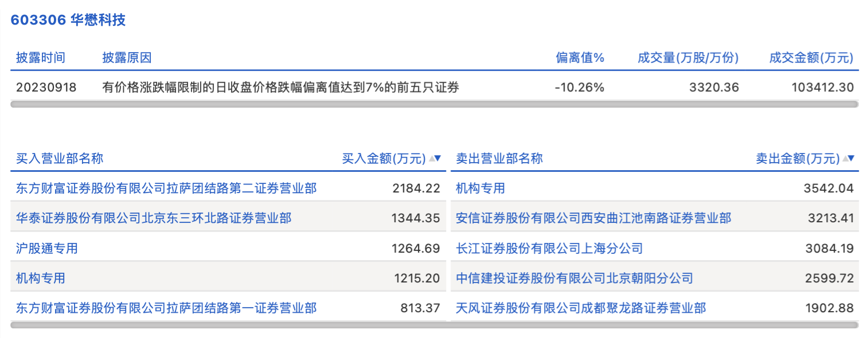Image resolution: width=868 pixels, height=338 pixels.
Task: Click the 披露原因 column header
Action: [x=127, y=58]
